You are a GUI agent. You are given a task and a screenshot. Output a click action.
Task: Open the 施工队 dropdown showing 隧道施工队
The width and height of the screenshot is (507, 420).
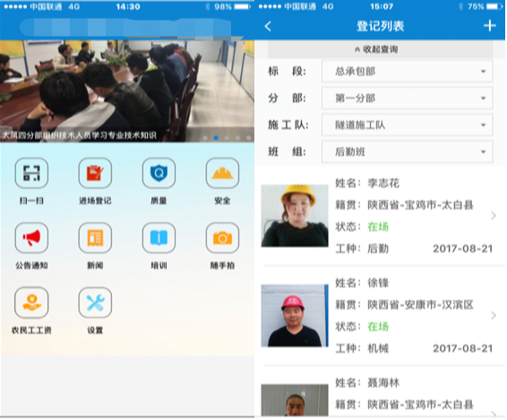[x=407, y=125]
